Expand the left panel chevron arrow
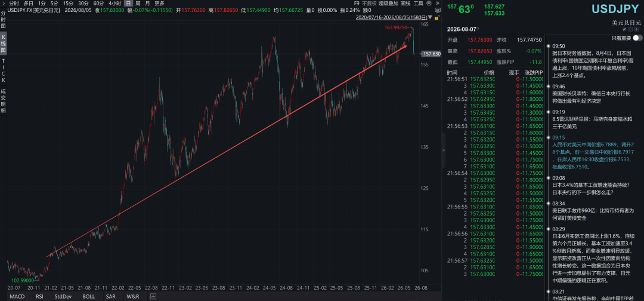This screenshot has width=644, height=301. tap(3, 4)
